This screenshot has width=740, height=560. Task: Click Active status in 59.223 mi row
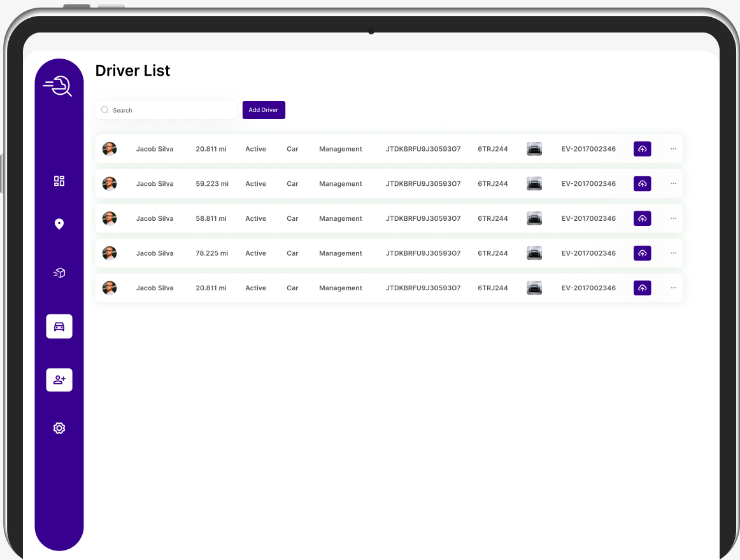[256, 183]
